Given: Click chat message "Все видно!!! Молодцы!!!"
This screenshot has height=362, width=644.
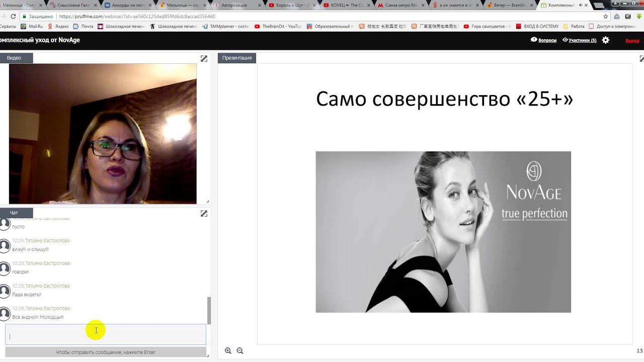Looking at the screenshot, I should tap(38, 317).
